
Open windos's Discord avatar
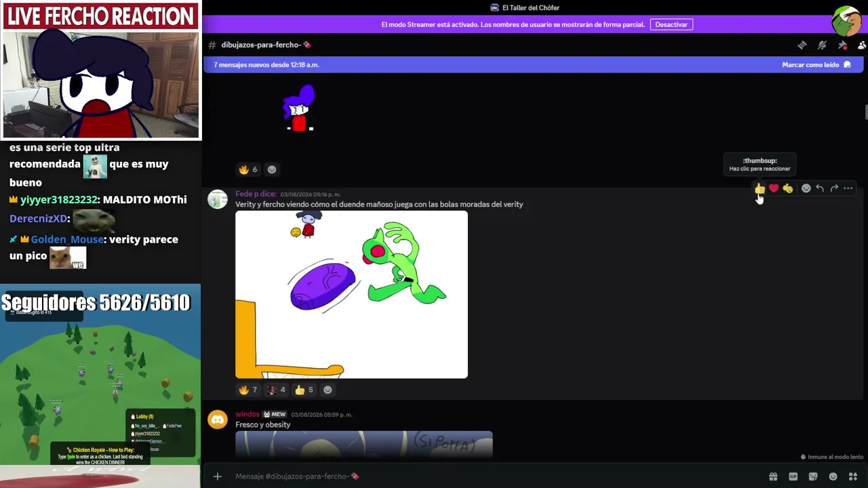tap(218, 420)
